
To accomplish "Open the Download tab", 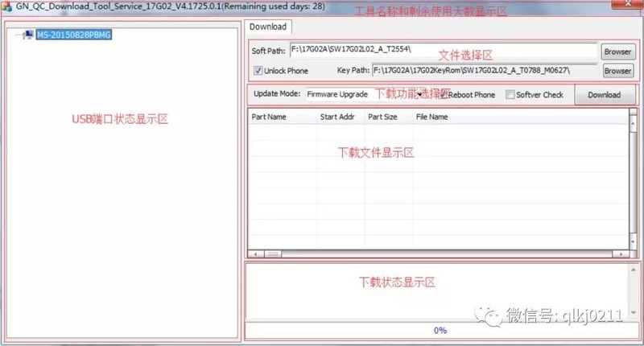I will (268, 27).
